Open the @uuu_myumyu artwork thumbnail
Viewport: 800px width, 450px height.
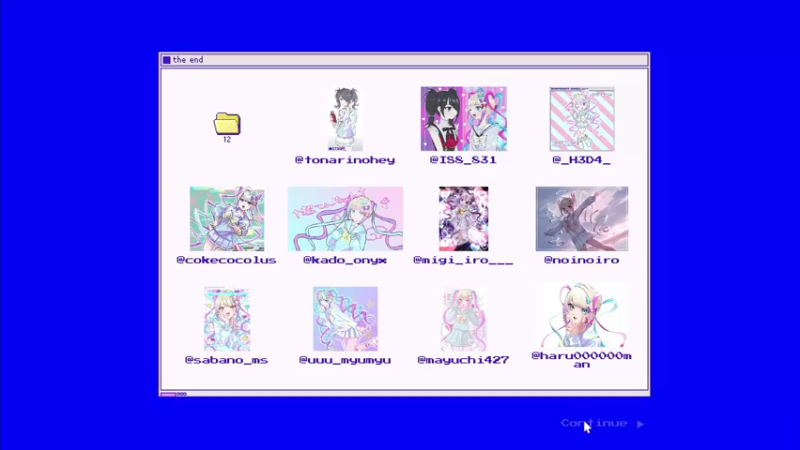pyautogui.click(x=345, y=319)
